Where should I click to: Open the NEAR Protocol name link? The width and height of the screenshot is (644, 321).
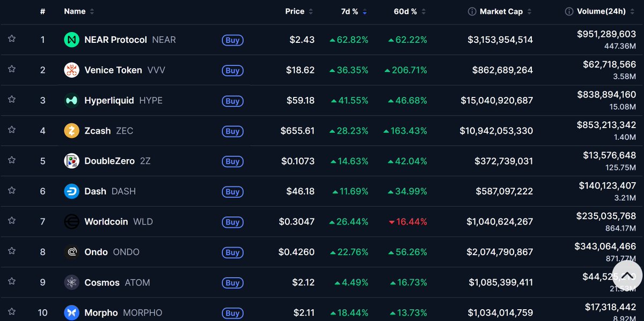pyautogui.click(x=115, y=40)
